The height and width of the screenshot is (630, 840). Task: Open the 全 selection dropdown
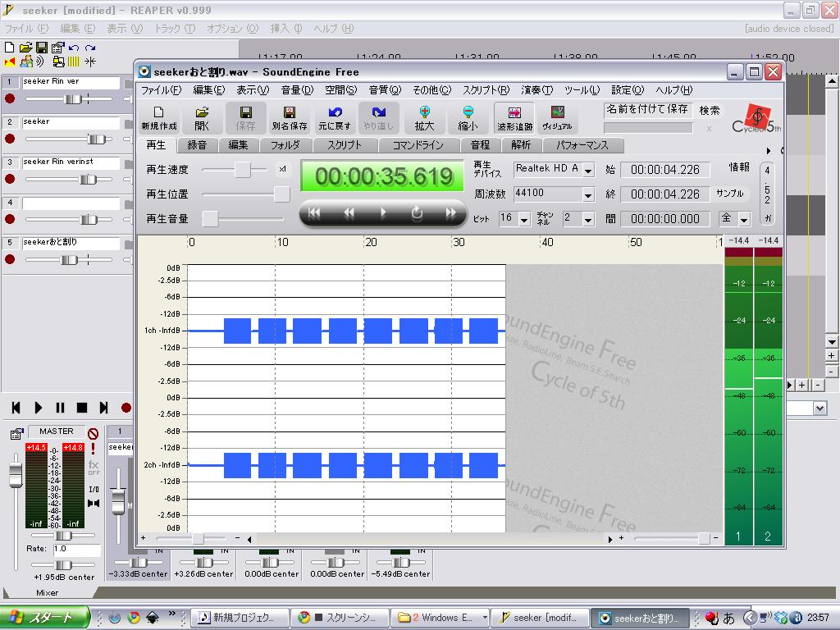click(x=743, y=219)
